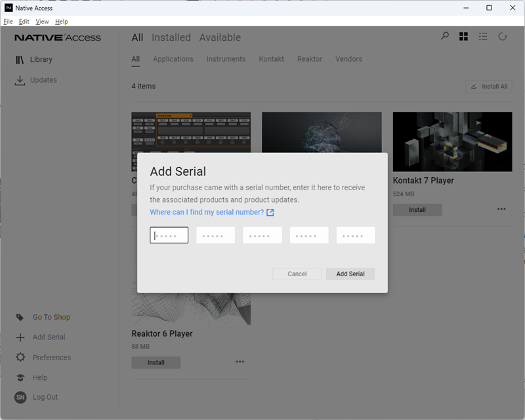Open the external-link icon beside serial number help
Image resolution: width=525 pixels, height=420 pixels.
point(270,213)
